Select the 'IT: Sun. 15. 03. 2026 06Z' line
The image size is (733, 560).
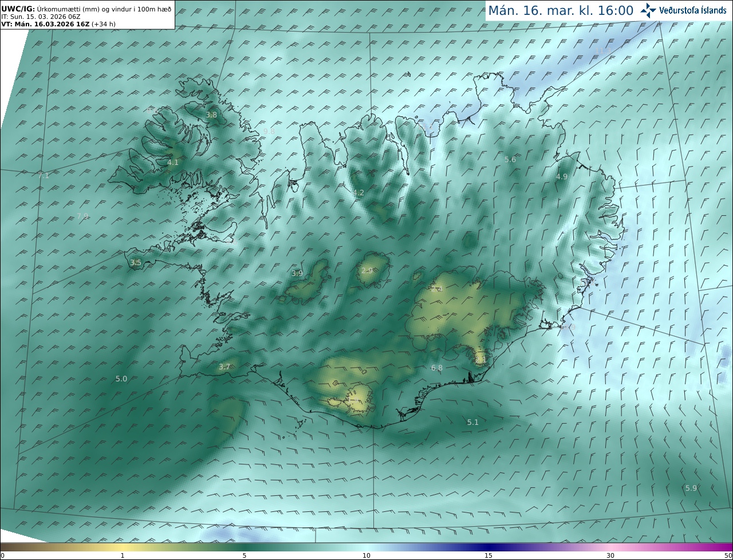pos(41,17)
